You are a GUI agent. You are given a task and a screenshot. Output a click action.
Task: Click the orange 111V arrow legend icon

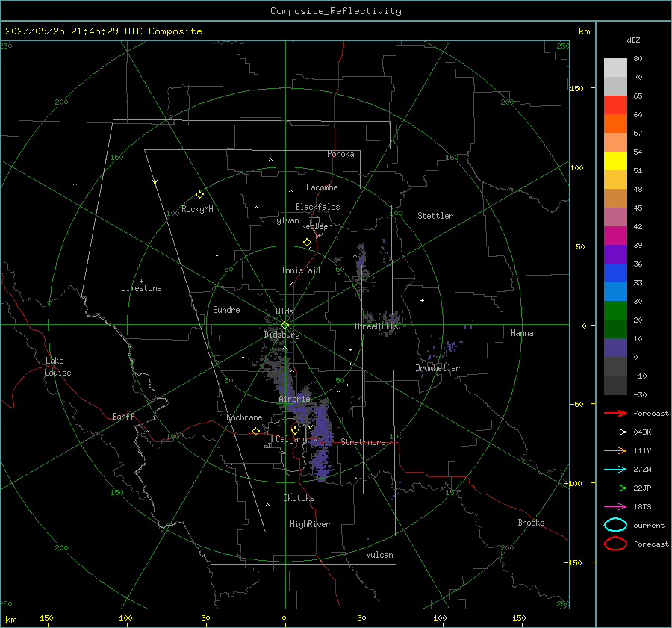(615, 450)
